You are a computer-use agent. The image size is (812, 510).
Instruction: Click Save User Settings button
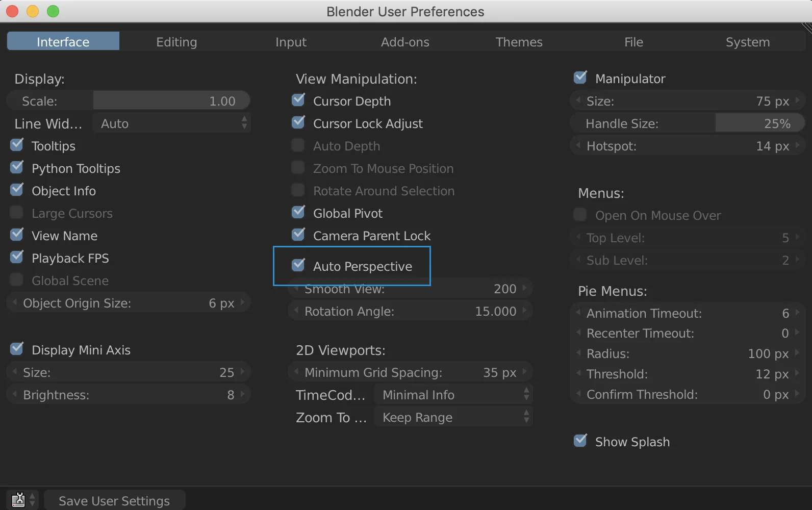click(x=114, y=501)
